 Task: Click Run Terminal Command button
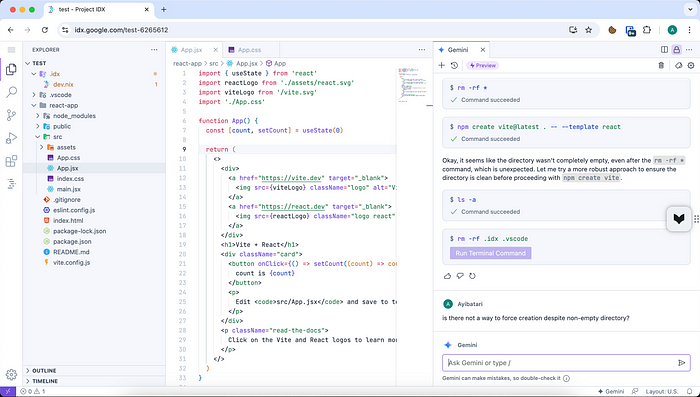[x=491, y=253]
